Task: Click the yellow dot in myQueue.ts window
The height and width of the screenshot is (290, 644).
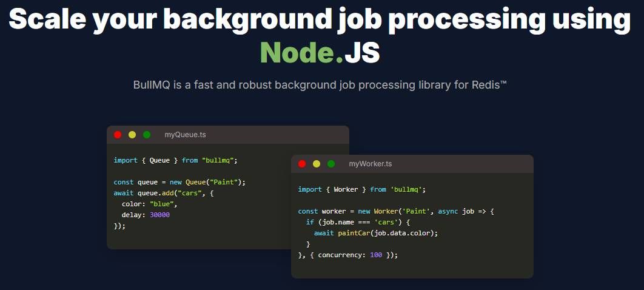Action: [x=132, y=135]
